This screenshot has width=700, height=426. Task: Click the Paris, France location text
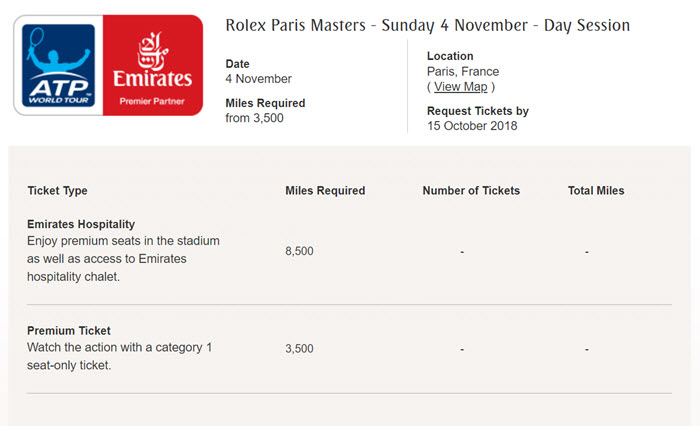(x=462, y=71)
